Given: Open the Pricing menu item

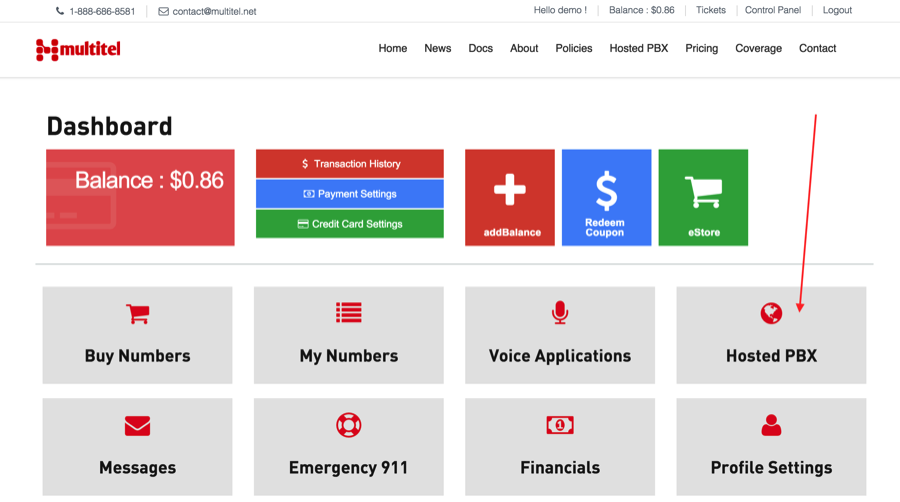Looking at the screenshot, I should point(701,48).
